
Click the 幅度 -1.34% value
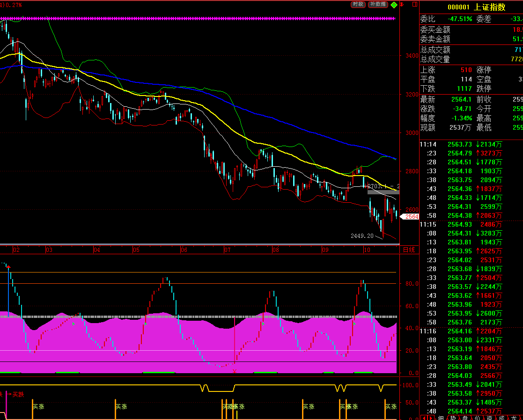click(462, 118)
